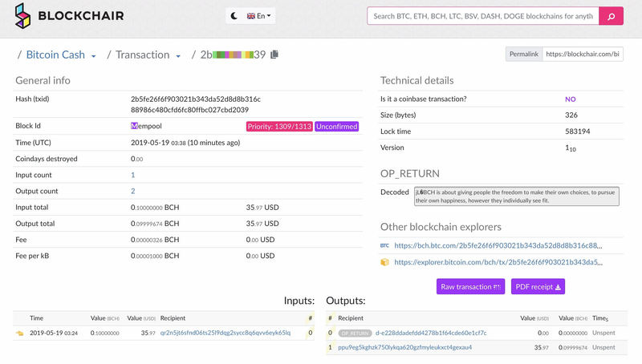642x364 pixels.
Task: Click the Permalink label
Action: (x=524, y=54)
